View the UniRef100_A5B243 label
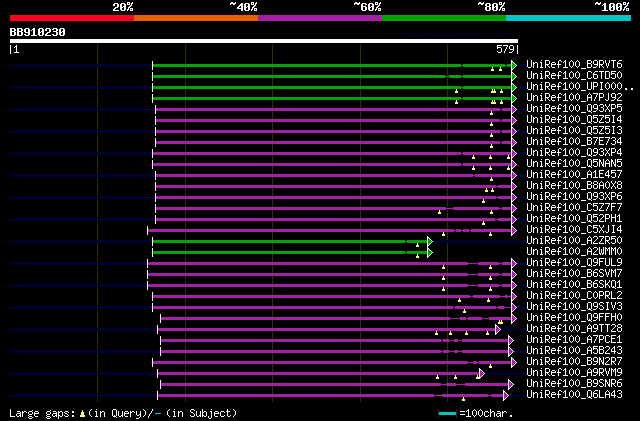 click(x=574, y=351)
